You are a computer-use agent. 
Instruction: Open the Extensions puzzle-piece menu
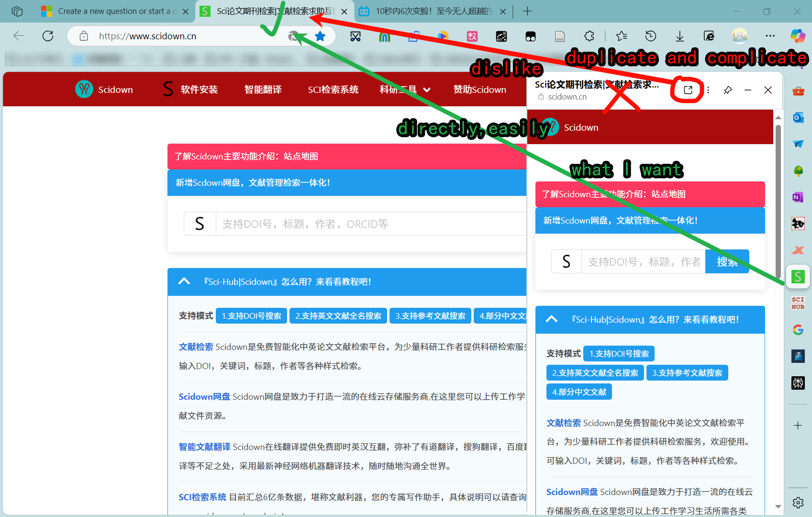click(x=589, y=36)
